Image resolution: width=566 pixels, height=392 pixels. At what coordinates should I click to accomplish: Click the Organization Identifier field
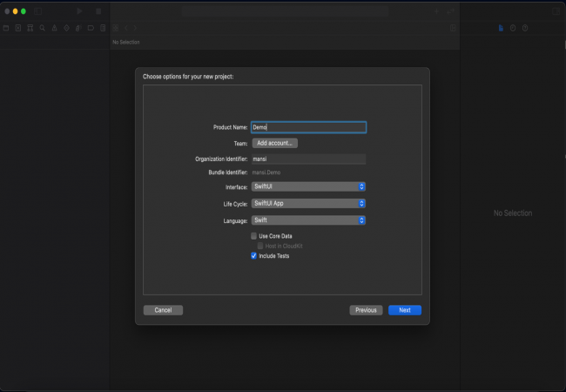tap(308, 159)
